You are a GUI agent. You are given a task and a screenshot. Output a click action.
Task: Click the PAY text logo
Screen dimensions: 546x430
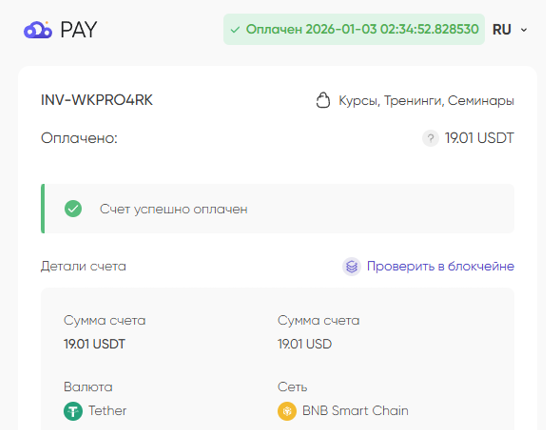[79, 30]
